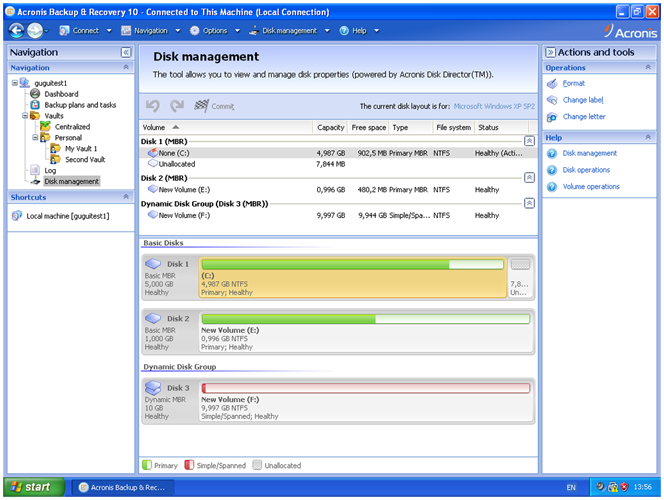664x500 pixels.
Task: Select the None (C:) volume row
Action: [x=338, y=153]
